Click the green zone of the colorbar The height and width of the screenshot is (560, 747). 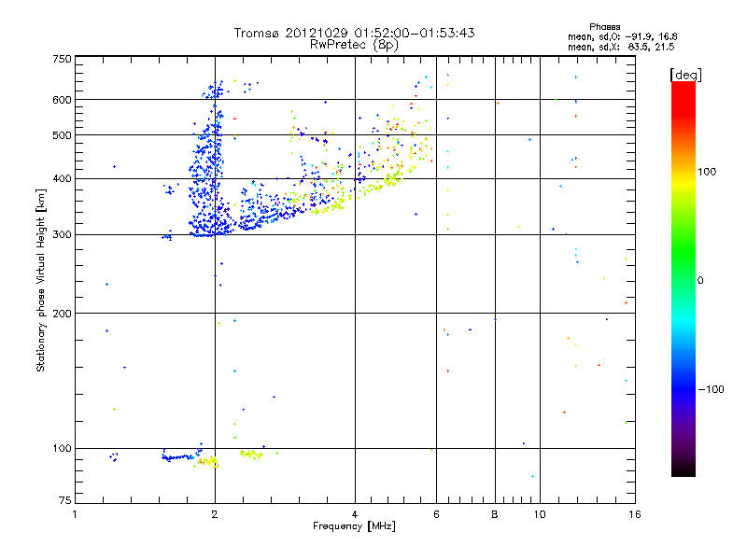(x=683, y=271)
